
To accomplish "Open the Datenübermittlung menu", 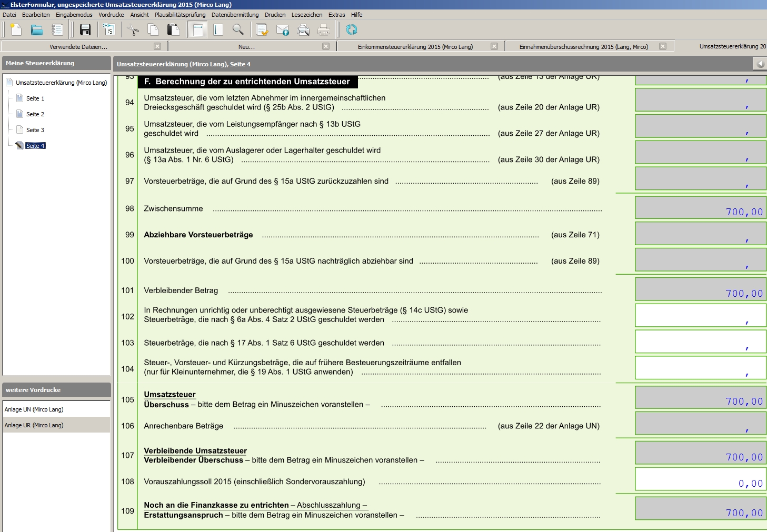I will (x=235, y=15).
